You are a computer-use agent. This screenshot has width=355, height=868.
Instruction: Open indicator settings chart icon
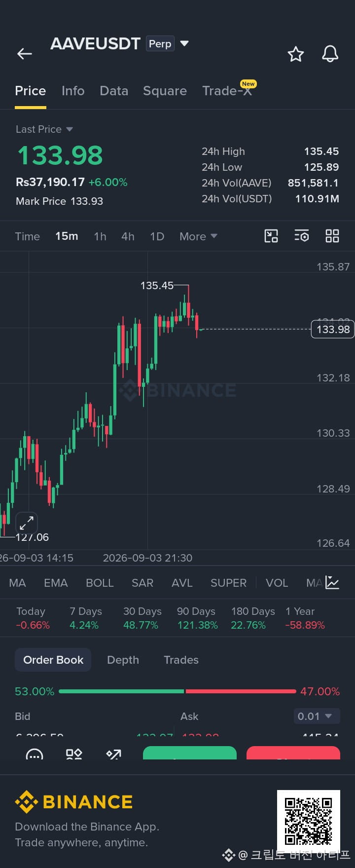(332, 583)
